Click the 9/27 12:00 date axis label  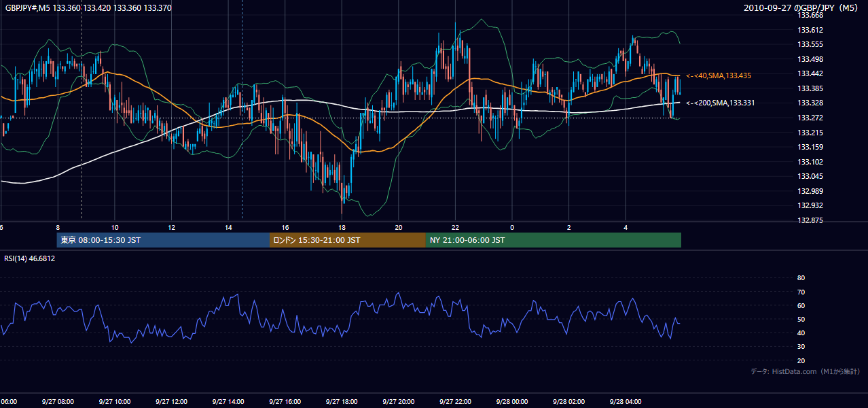point(171,402)
